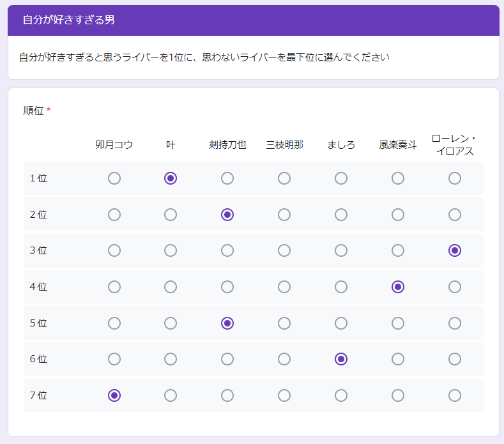504x444 pixels.
Task: Select ローレン・イロアス for 7位
Action: 455,395
